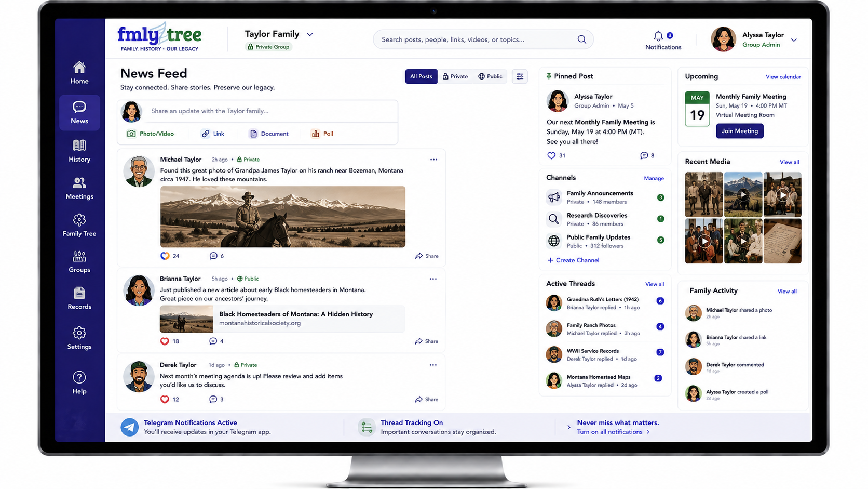The width and height of the screenshot is (868, 489).
Task: Open WWII Service Records thread
Action: [x=605, y=355]
